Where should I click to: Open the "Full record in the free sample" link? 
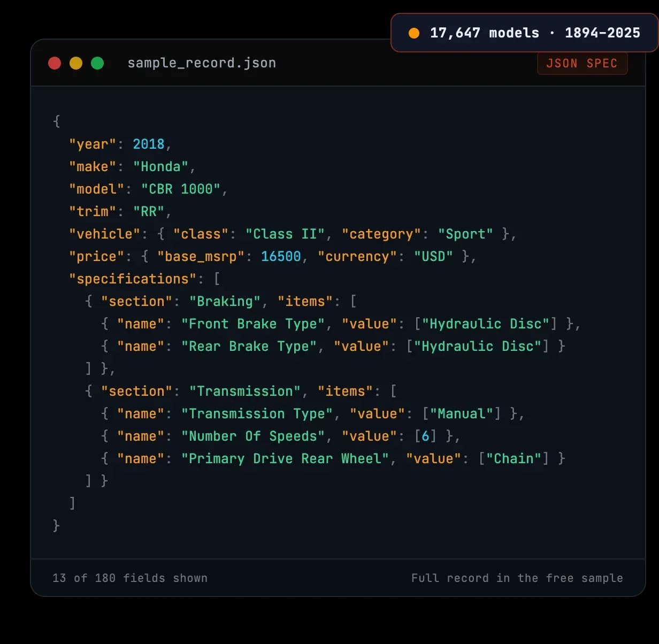coord(517,578)
